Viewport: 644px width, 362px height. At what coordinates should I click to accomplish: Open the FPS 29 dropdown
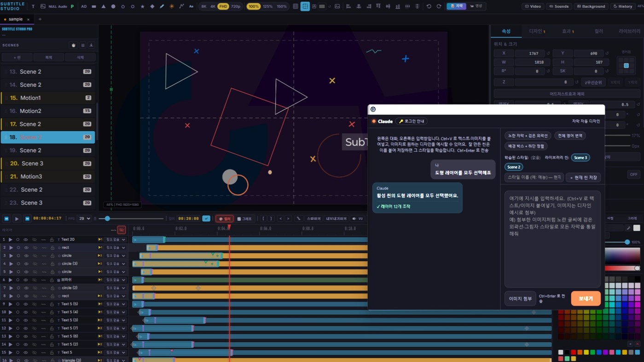point(85,218)
